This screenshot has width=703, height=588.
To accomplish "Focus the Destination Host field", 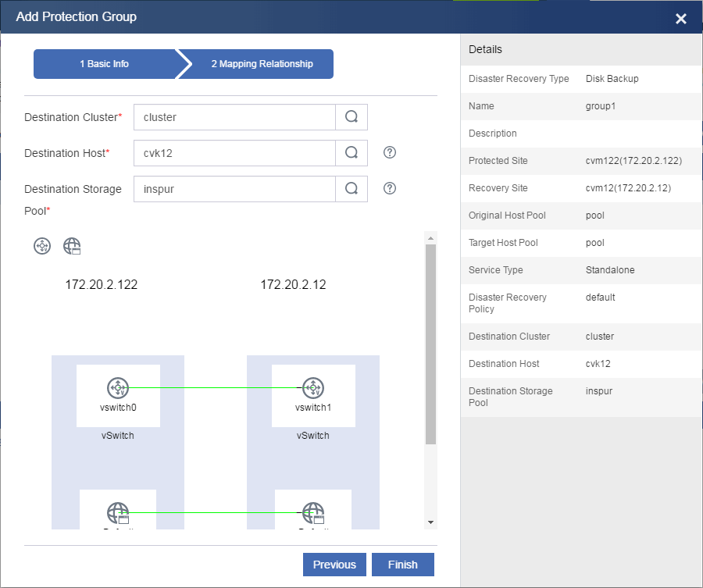I will pos(234,153).
